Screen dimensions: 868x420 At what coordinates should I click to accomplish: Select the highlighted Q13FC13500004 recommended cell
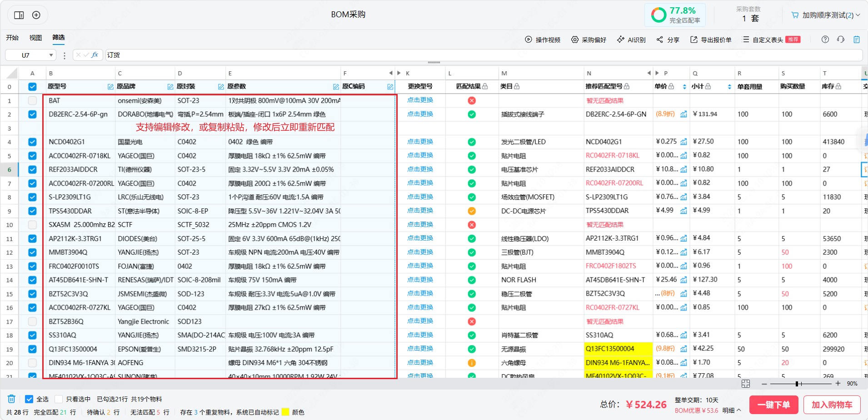(619, 349)
